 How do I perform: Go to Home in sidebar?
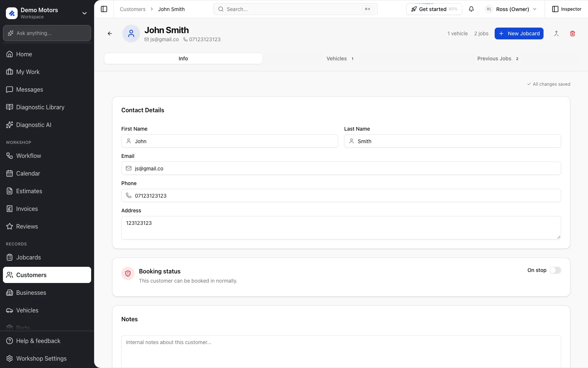coord(47,54)
